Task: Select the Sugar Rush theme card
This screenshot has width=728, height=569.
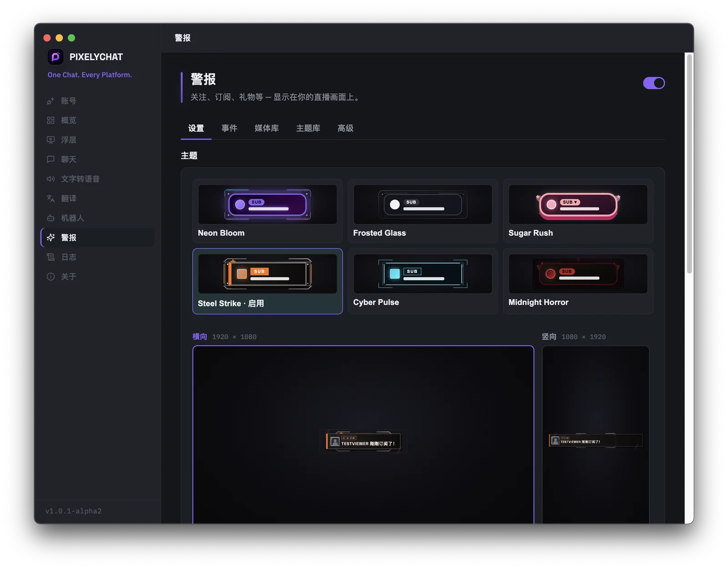Action: click(x=578, y=211)
